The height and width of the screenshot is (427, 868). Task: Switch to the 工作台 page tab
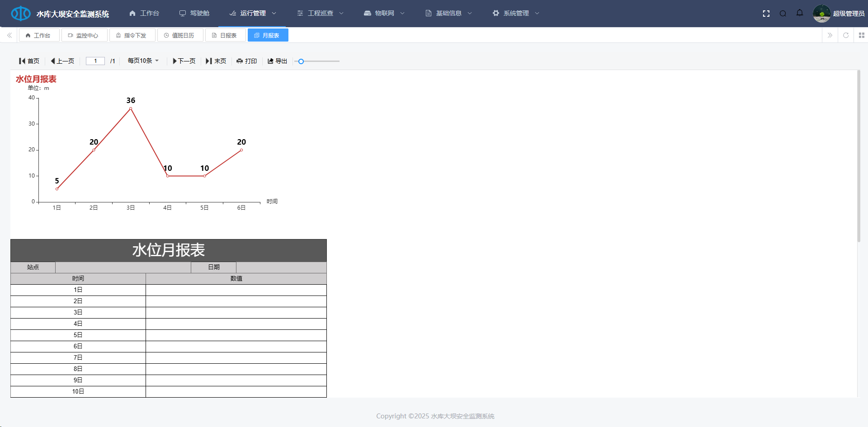click(x=38, y=35)
